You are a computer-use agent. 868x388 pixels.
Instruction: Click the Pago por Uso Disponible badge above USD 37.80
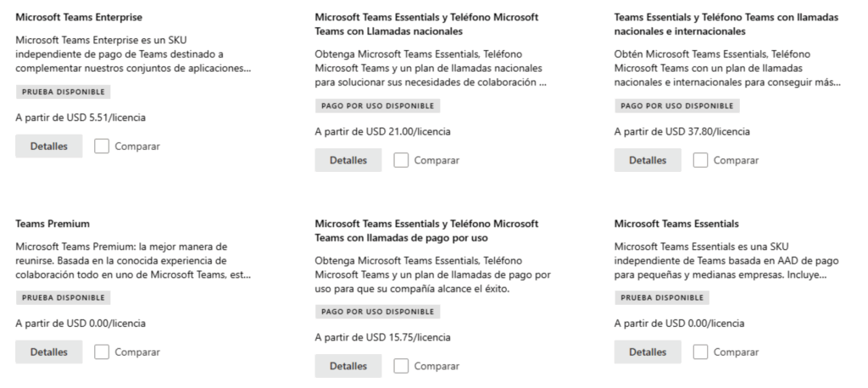click(x=676, y=106)
